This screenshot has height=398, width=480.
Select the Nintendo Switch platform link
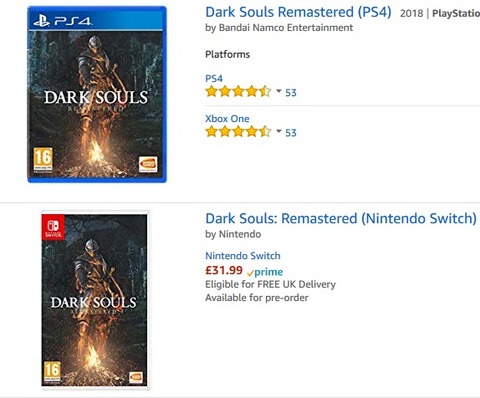tap(243, 256)
